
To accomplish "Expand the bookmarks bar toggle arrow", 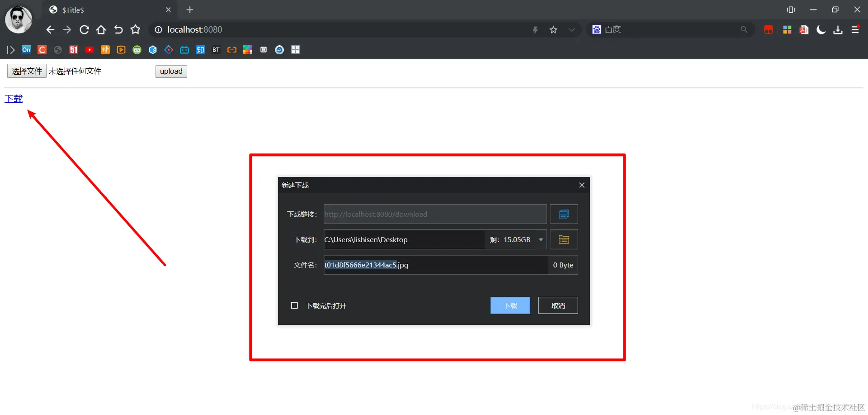I will coord(11,50).
